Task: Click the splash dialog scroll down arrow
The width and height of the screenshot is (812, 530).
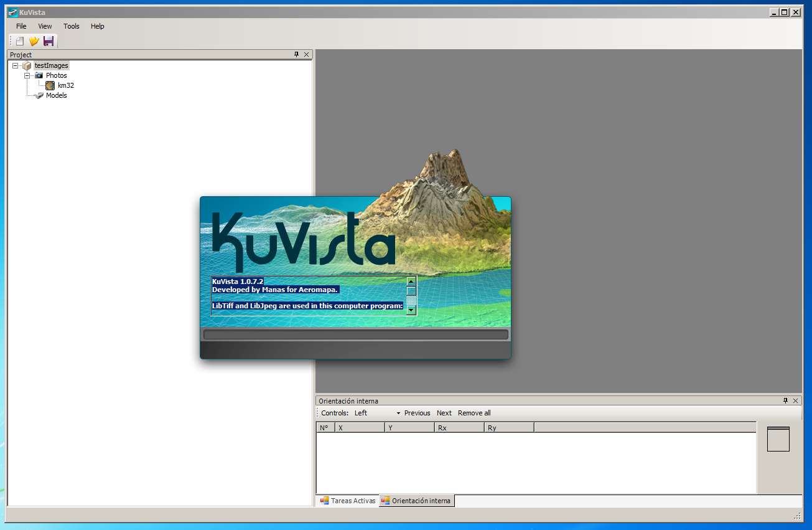Action: click(411, 310)
